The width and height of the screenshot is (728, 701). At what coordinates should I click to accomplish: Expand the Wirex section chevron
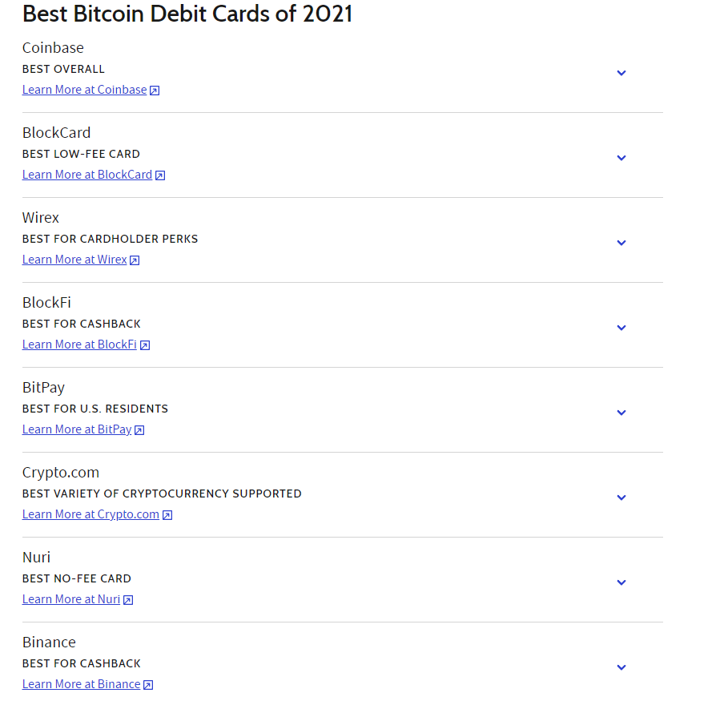(621, 243)
